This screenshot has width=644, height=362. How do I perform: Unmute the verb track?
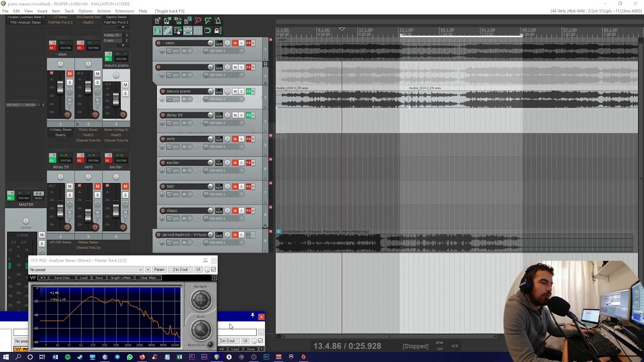tap(235, 139)
